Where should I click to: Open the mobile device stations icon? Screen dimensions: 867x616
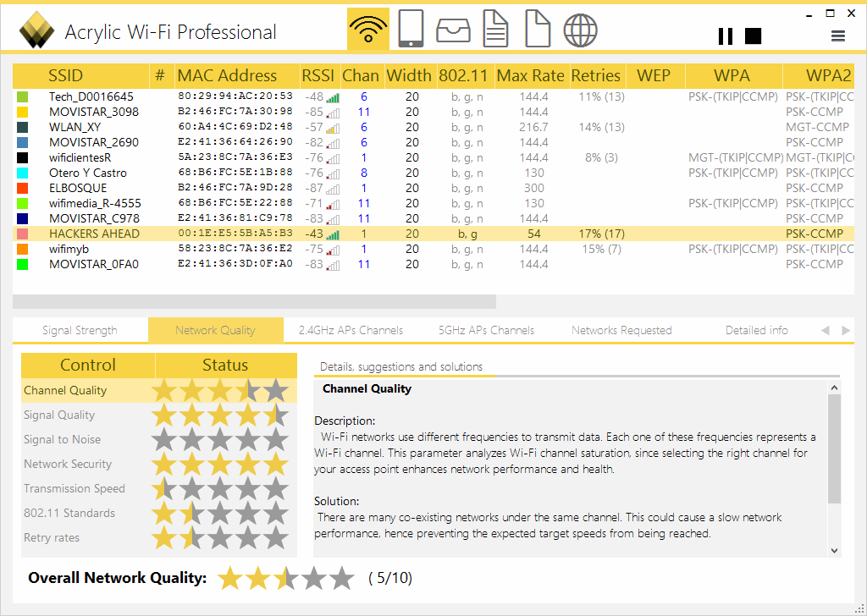411,29
